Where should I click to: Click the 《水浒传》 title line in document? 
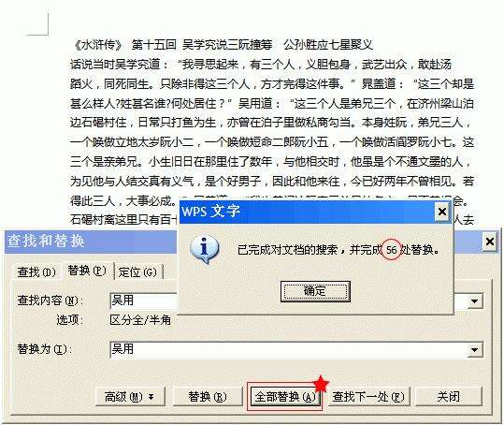[223, 45]
